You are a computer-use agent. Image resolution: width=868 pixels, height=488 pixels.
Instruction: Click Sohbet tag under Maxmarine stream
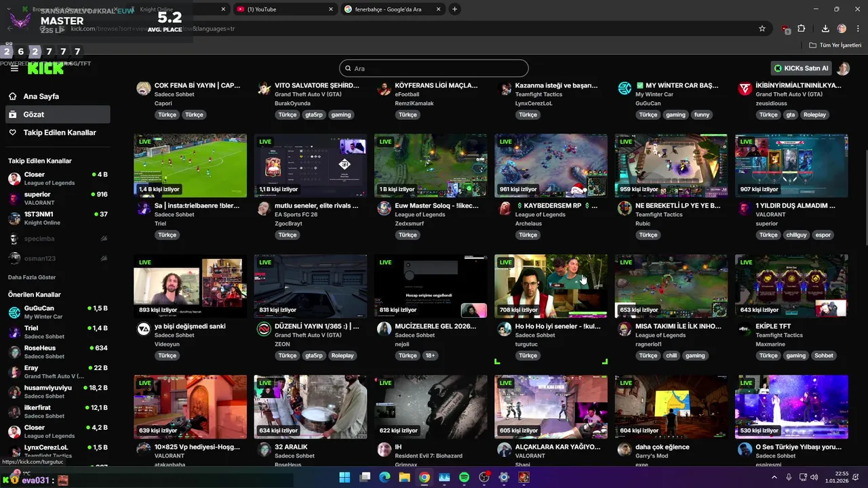point(824,356)
